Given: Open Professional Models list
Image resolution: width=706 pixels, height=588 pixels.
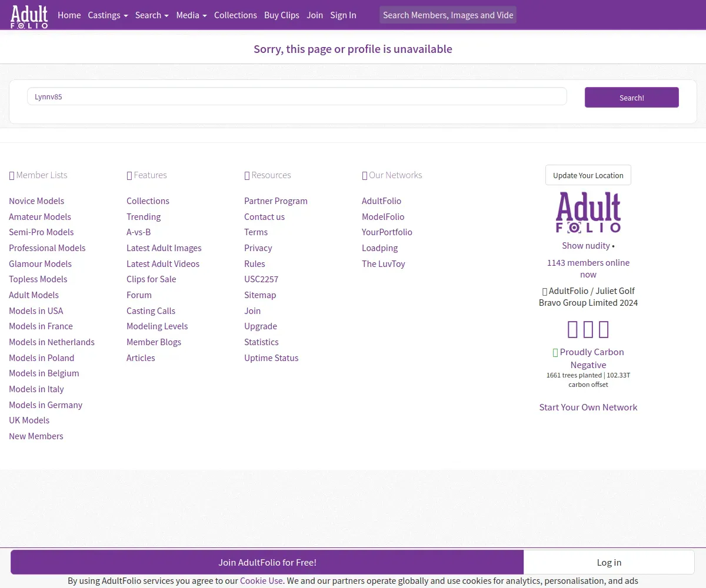Looking at the screenshot, I should click(x=47, y=248).
